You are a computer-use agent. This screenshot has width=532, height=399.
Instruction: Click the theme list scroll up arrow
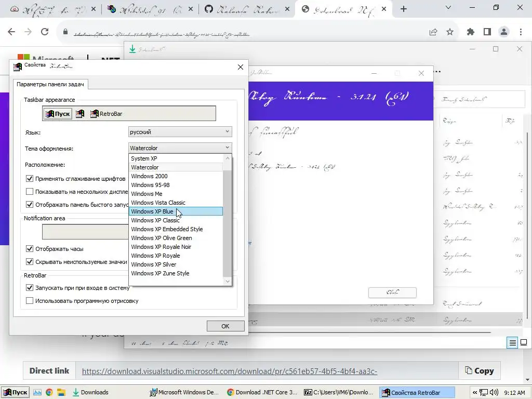tap(228, 158)
